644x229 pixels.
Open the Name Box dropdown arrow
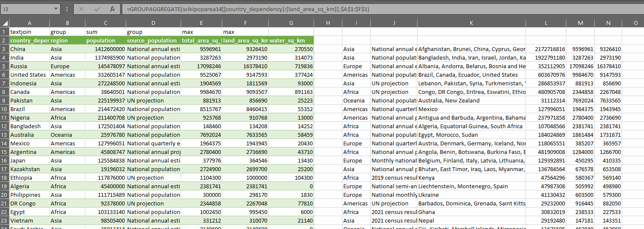point(57,9)
